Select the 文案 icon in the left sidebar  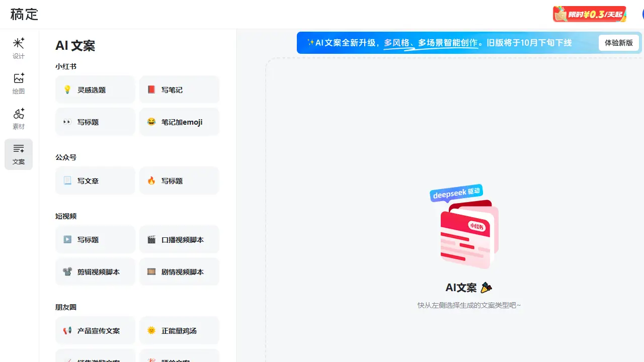click(x=19, y=154)
